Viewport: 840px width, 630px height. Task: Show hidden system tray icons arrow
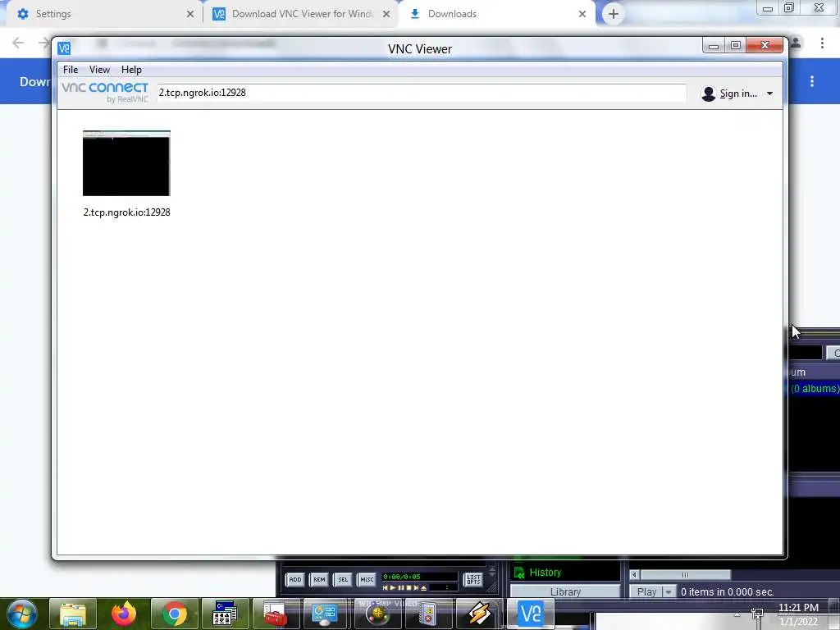(737, 614)
